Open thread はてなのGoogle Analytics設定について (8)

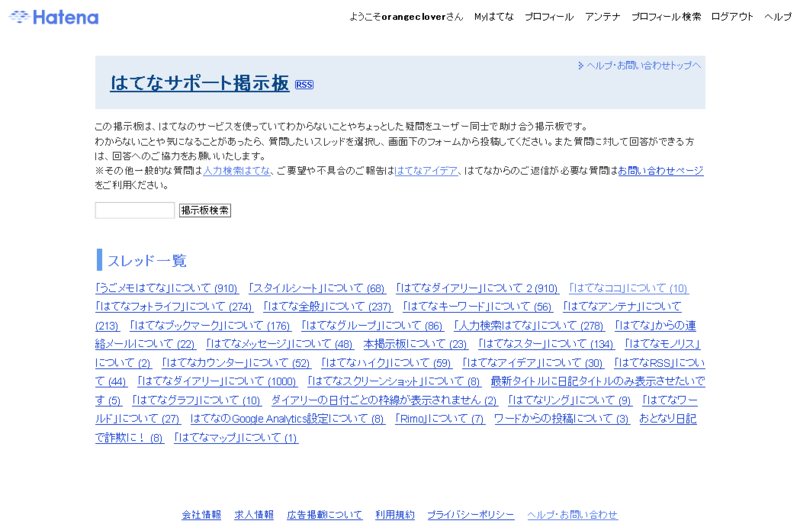pos(287,419)
